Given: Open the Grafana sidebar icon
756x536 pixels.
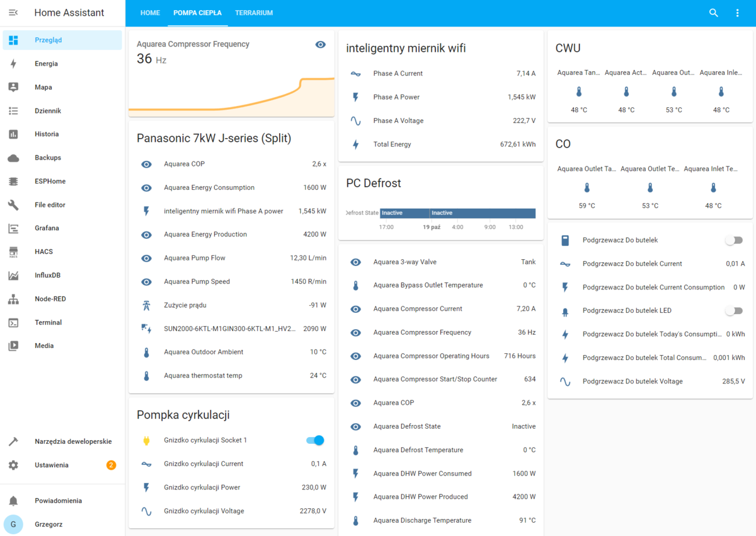Looking at the screenshot, I should [13, 228].
